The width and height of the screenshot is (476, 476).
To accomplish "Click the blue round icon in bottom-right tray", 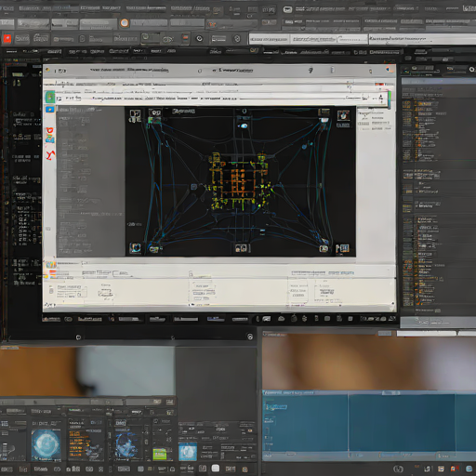I will click(x=469, y=469).
